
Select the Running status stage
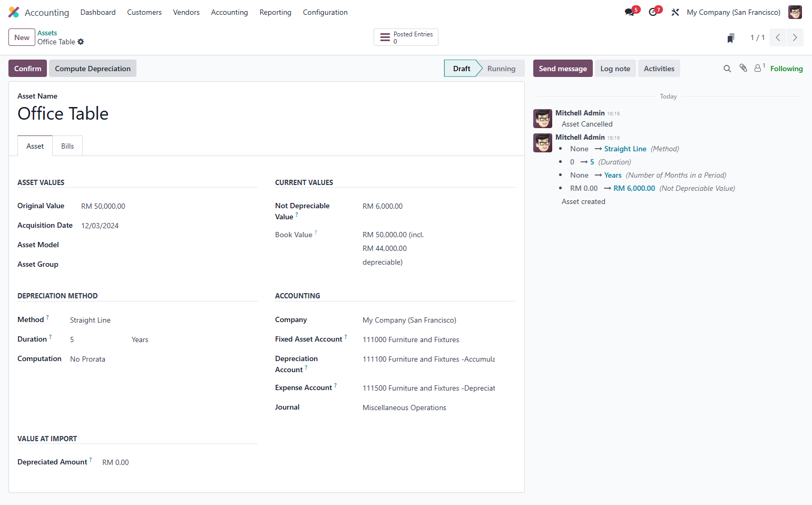[x=501, y=69]
